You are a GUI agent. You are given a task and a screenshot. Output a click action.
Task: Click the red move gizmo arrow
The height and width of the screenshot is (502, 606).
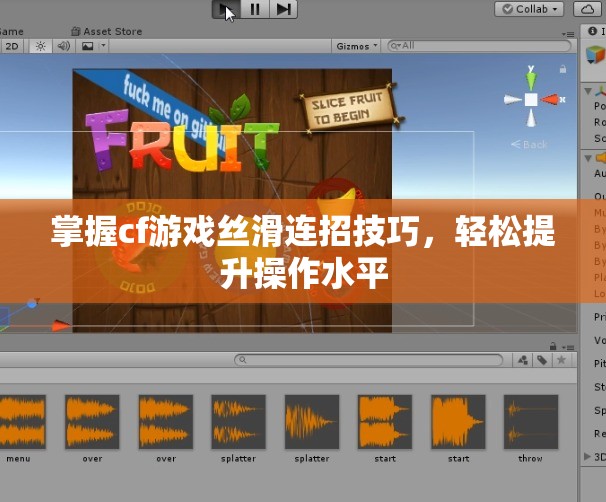click(x=61, y=325)
